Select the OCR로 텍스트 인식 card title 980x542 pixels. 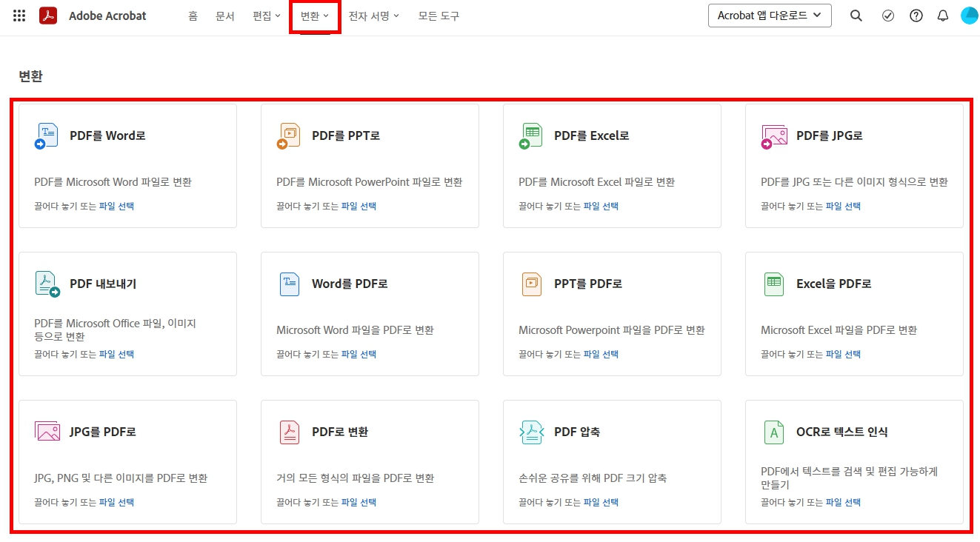pyautogui.click(x=842, y=432)
